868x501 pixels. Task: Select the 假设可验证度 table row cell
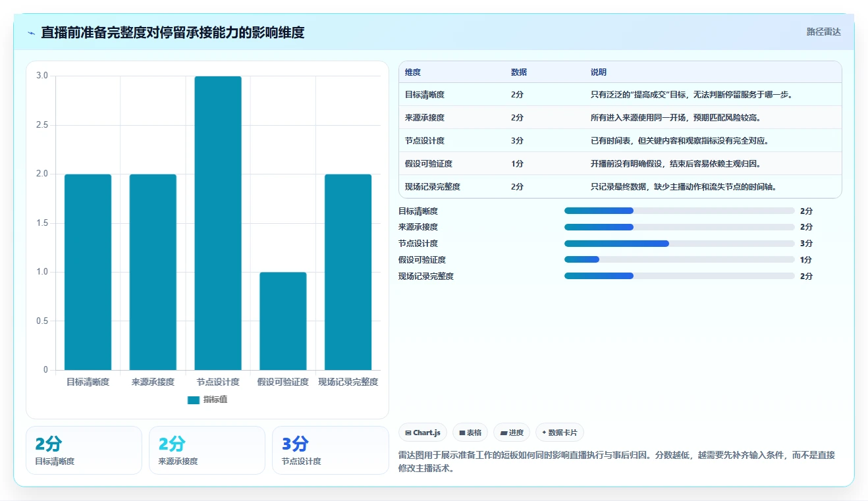coord(429,164)
